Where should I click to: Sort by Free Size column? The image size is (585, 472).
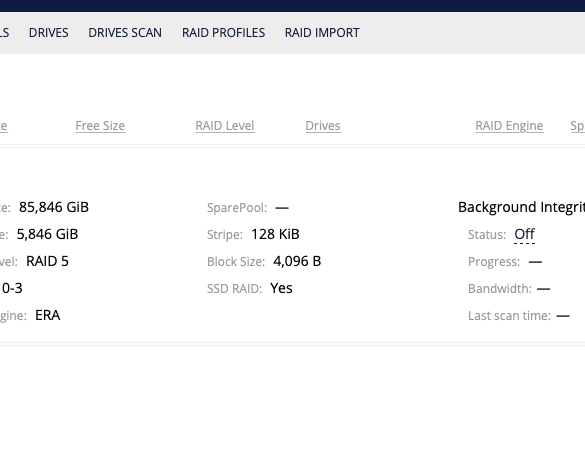point(100,126)
